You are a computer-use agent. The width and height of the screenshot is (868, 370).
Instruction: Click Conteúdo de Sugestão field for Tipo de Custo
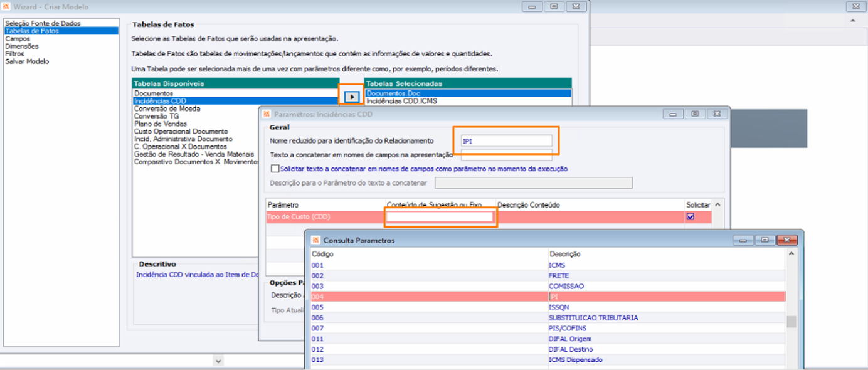point(440,216)
